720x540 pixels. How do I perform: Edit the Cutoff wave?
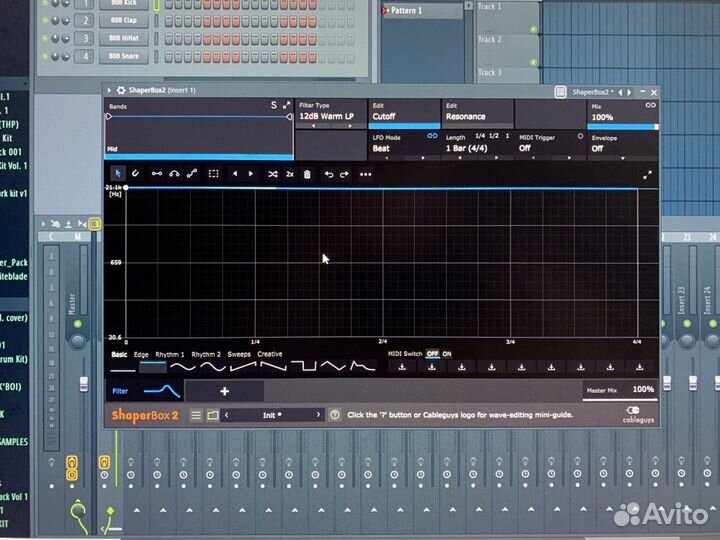[x=404, y=112]
